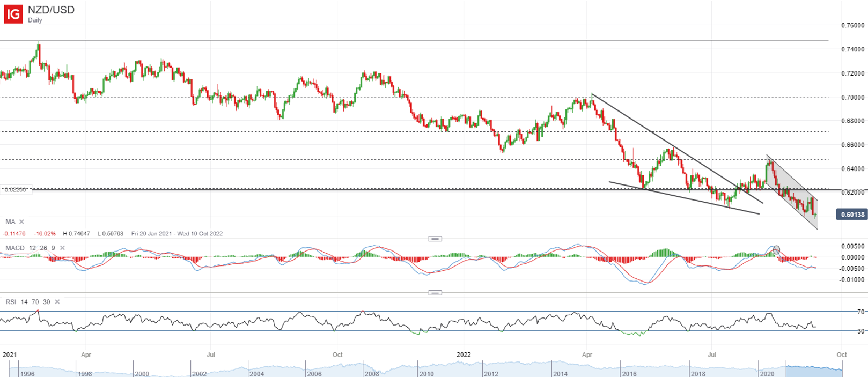This screenshot has height=377, width=868.
Task: Click the L 0.59763 low value
Action: [111, 234]
